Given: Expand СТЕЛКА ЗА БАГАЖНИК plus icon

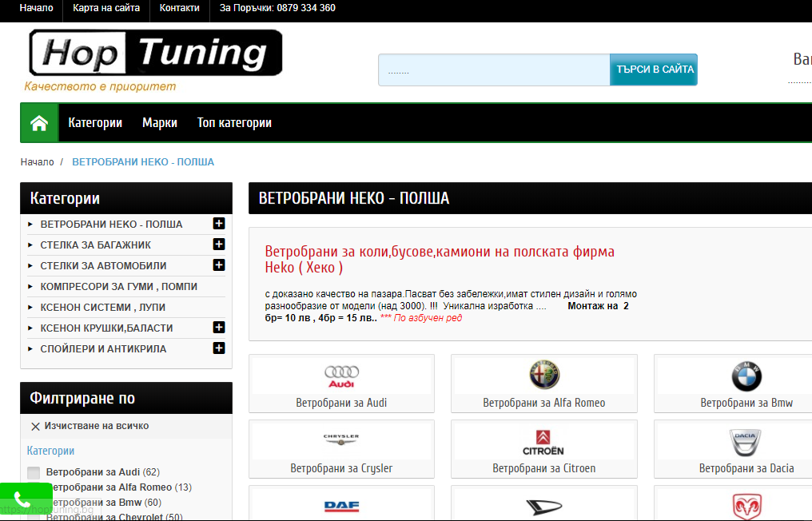Looking at the screenshot, I should pyautogui.click(x=219, y=245).
